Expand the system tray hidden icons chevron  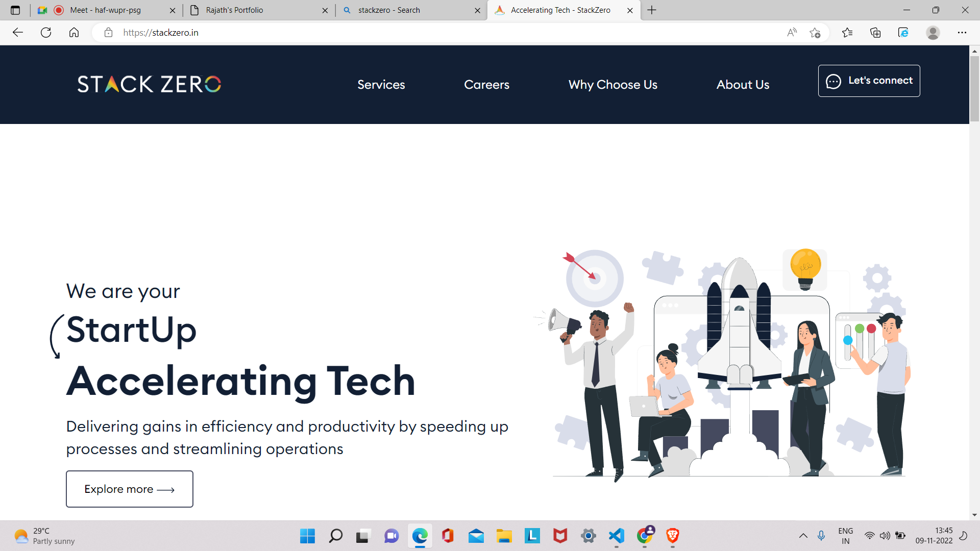[x=803, y=536]
